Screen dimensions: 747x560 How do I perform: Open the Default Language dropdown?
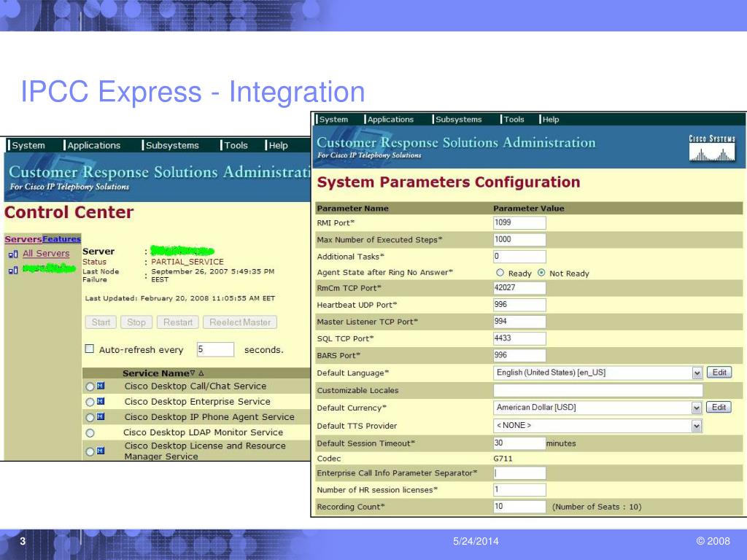tap(697, 373)
